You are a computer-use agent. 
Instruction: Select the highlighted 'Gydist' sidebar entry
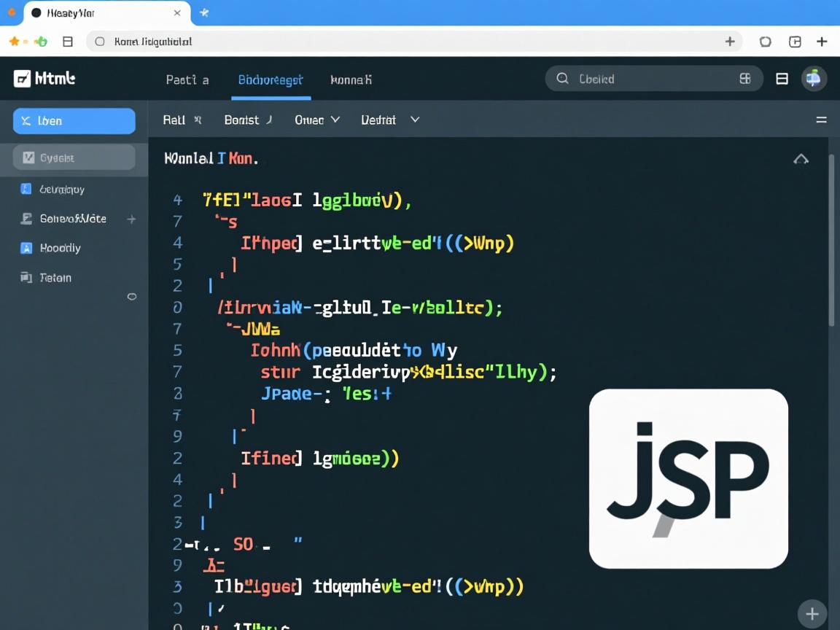pos(73,157)
